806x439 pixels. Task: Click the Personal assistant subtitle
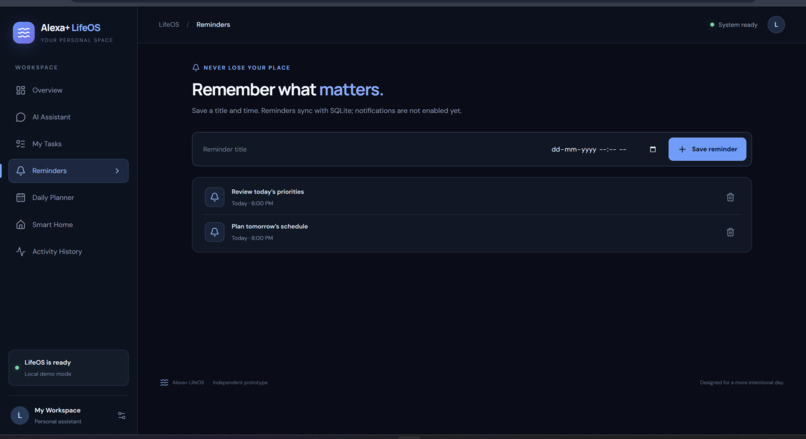pyautogui.click(x=58, y=422)
